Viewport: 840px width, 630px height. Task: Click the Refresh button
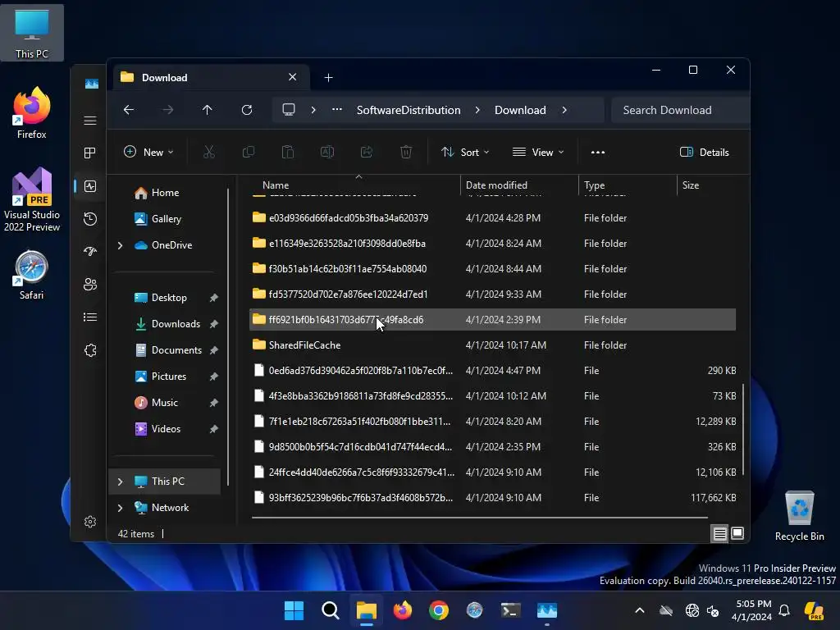(x=246, y=110)
